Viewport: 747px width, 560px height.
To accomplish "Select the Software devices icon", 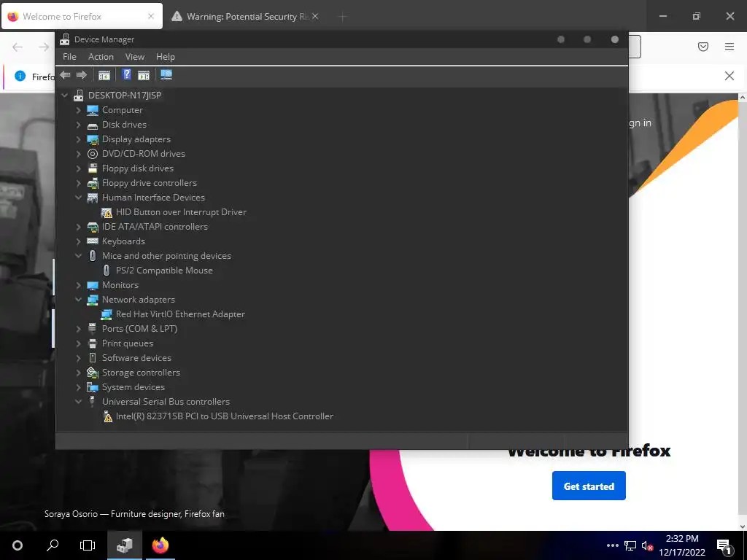I will coord(93,358).
